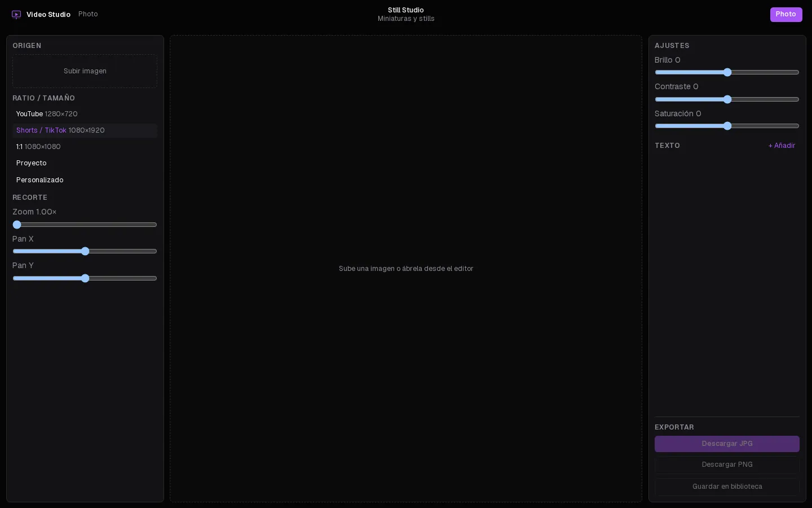Screen dimensions: 812x508
Task: Adjust the Zoom slider
Action: coord(85,225)
